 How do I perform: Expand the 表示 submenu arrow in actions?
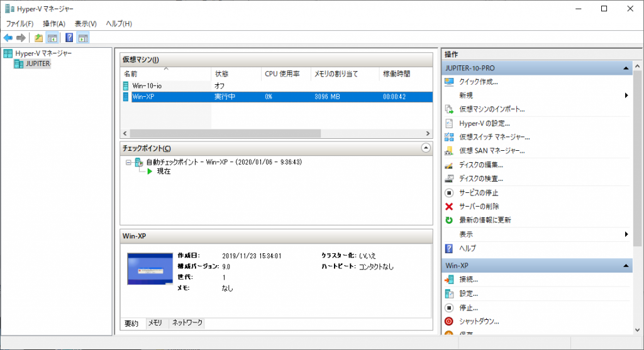click(626, 234)
